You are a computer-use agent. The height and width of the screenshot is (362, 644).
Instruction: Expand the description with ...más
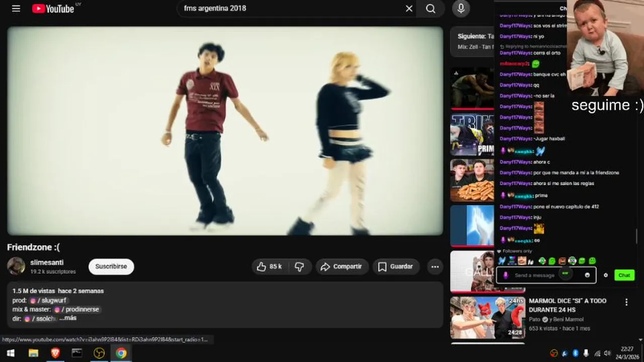point(68,318)
